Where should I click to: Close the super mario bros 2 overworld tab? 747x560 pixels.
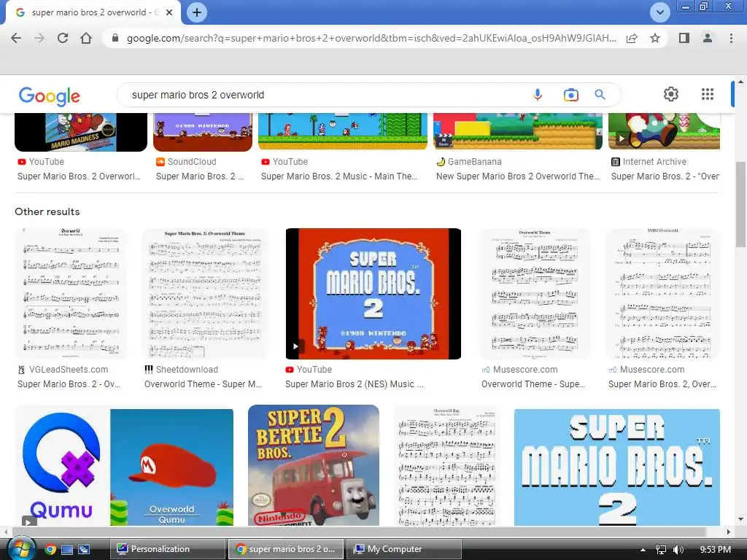[x=169, y=12]
